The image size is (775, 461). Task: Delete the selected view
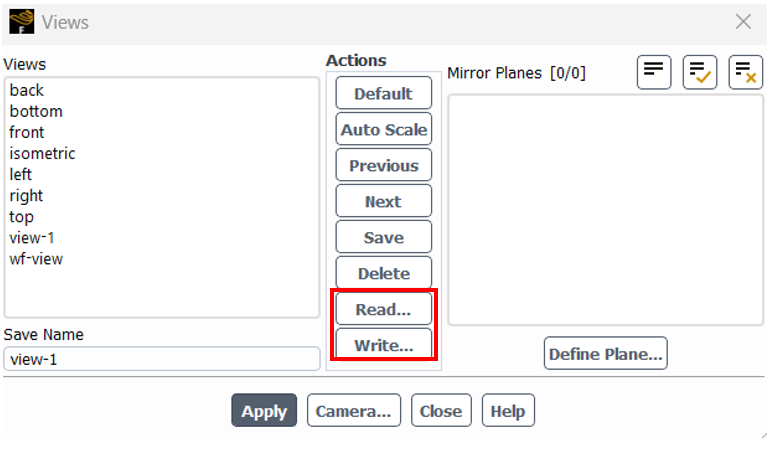tap(384, 273)
